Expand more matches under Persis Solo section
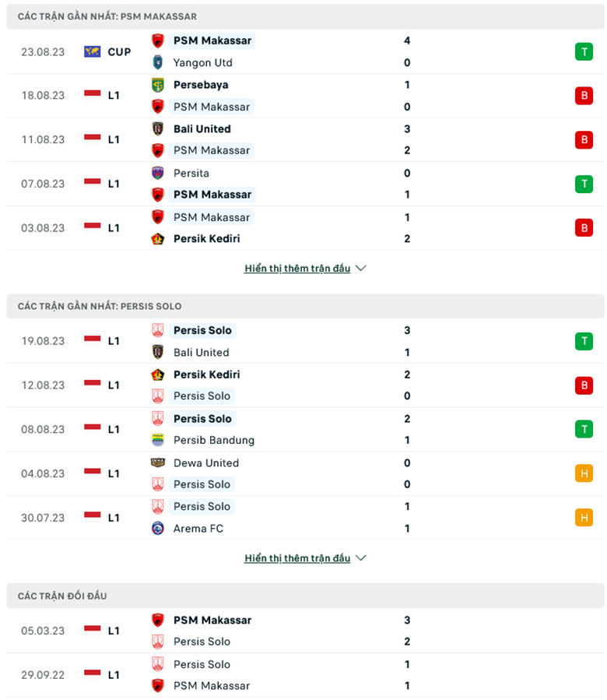 click(305, 558)
